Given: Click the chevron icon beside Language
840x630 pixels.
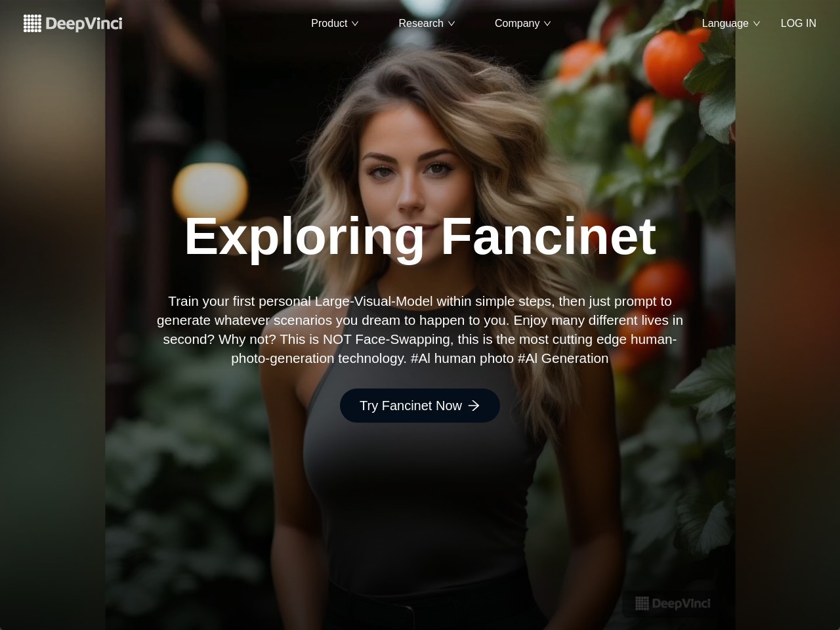Looking at the screenshot, I should [x=757, y=24].
